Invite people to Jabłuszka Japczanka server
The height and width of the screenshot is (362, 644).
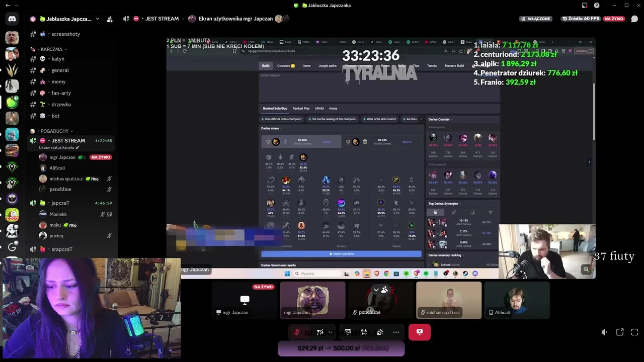[x=110, y=19]
